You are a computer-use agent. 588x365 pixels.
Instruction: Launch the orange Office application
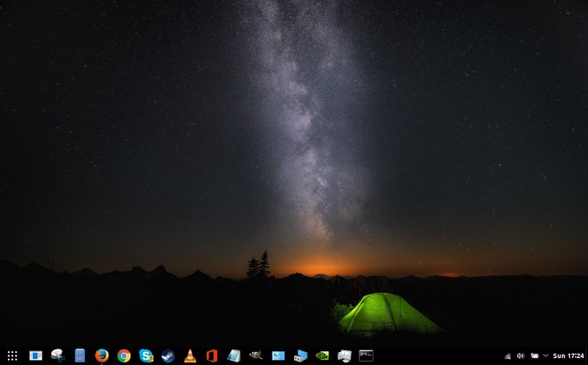coord(212,355)
